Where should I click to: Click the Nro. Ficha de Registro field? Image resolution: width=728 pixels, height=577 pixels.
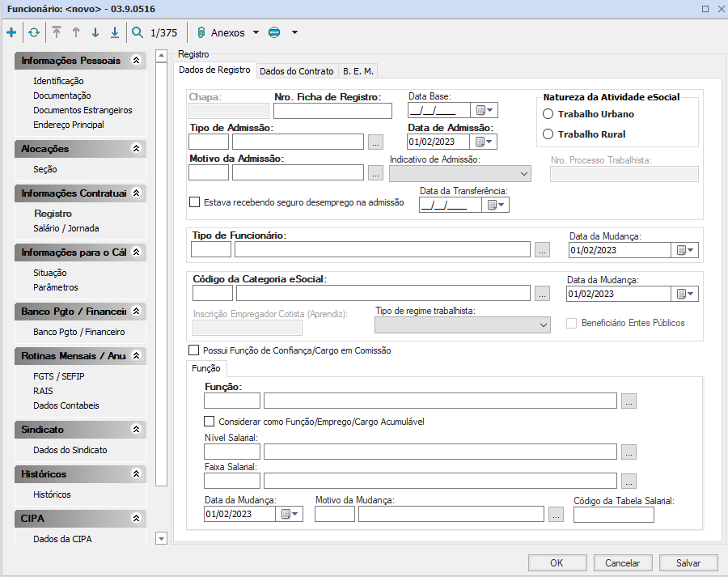(332, 111)
